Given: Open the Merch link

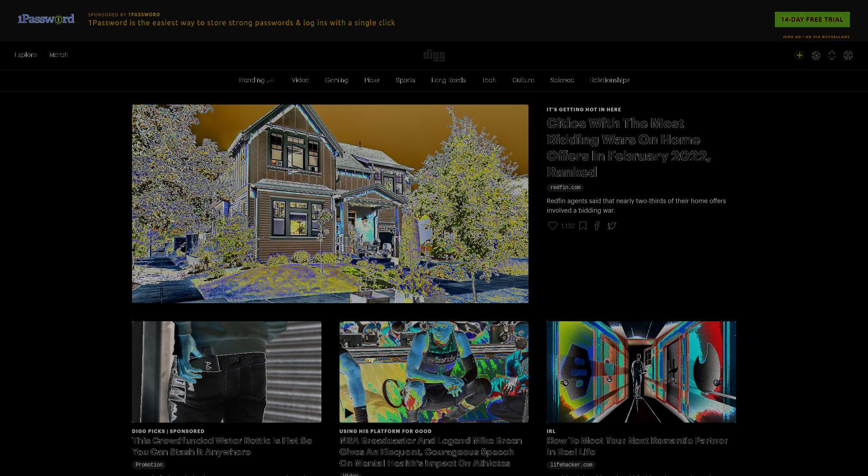Looking at the screenshot, I should [x=58, y=55].
